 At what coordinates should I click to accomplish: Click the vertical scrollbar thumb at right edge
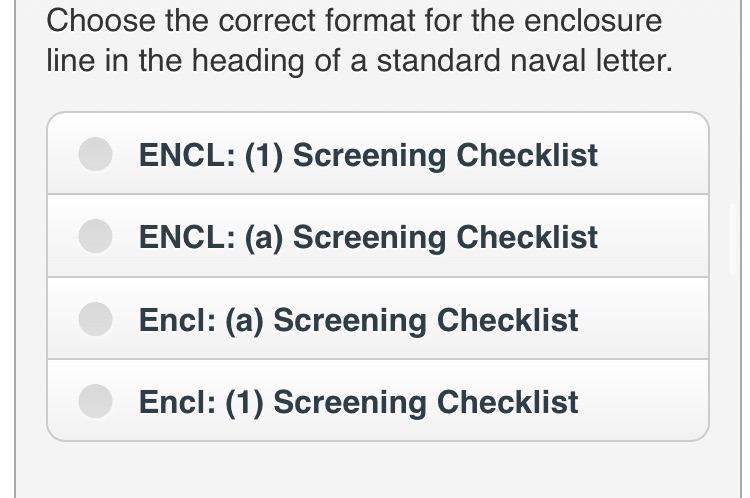pyautogui.click(x=734, y=238)
